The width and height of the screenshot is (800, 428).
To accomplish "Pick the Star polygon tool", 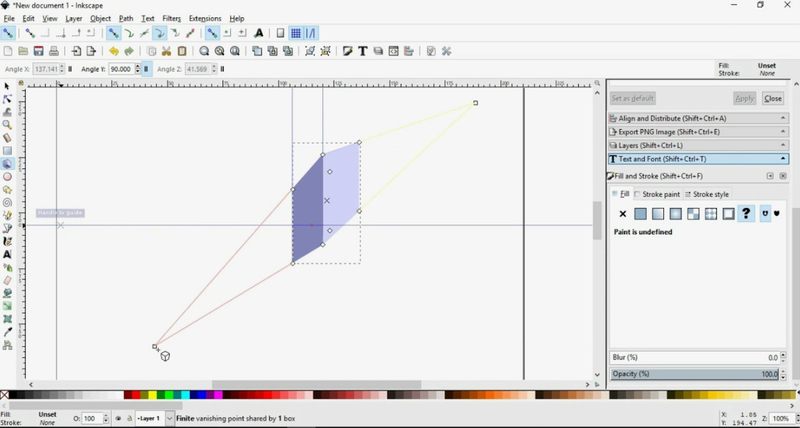I will [x=7, y=190].
